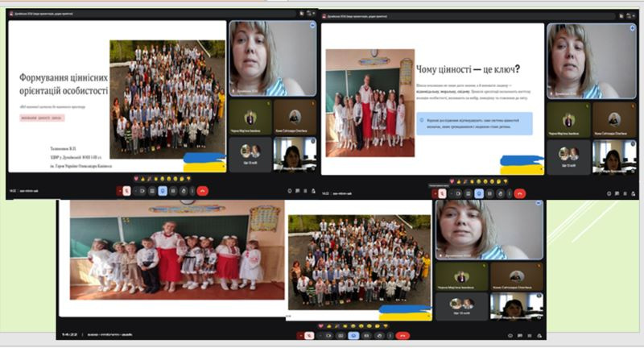Screen dimensions: 644x348
Task: Open host controls lock icon in top-right window
Action: click(x=634, y=193)
